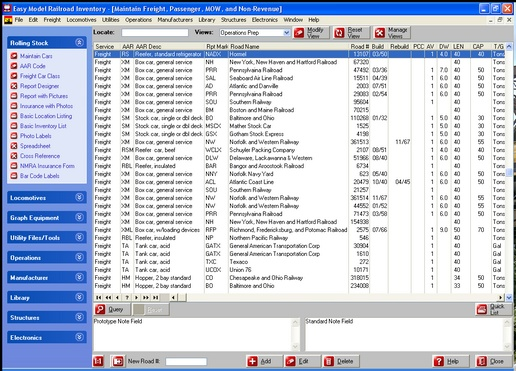Open Report with Pictures
Image resolution: width=516 pixels, height=371 pixels.
click(x=44, y=96)
